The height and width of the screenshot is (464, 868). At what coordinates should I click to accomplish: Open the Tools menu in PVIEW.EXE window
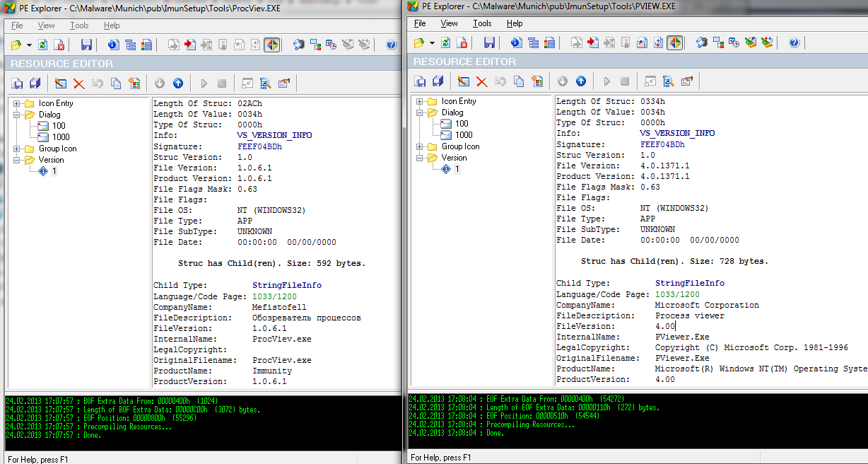(x=482, y=23)
